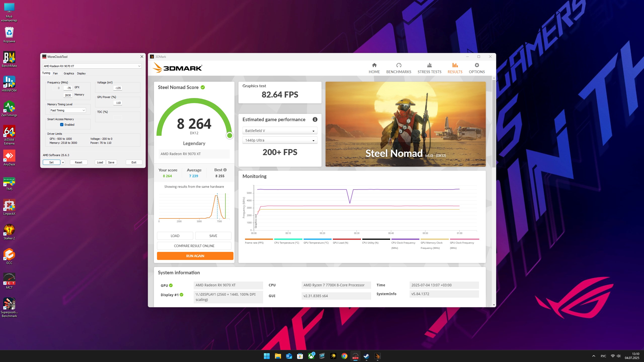The width and height of the screenshot is (644, 362).
Task: Open the Options gear icon
Action: (476, 65)
